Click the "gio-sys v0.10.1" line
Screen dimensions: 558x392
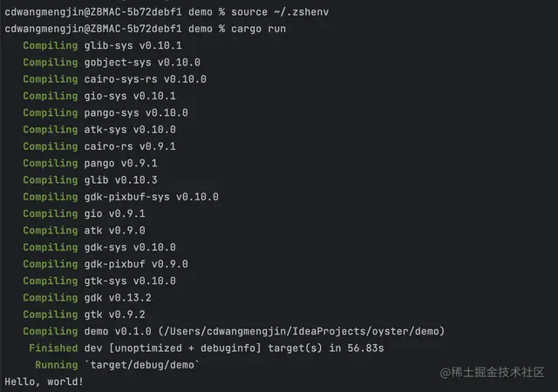click(129, 96)
